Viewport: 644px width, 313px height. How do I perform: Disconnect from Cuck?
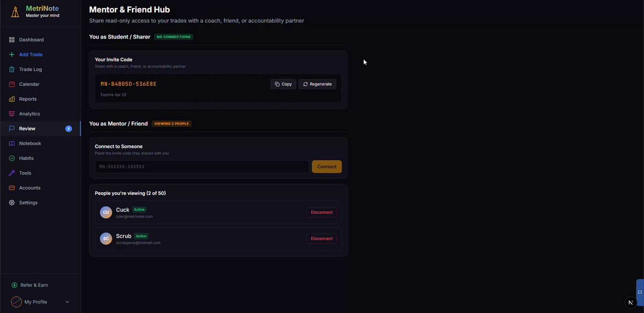click(321, 213)
